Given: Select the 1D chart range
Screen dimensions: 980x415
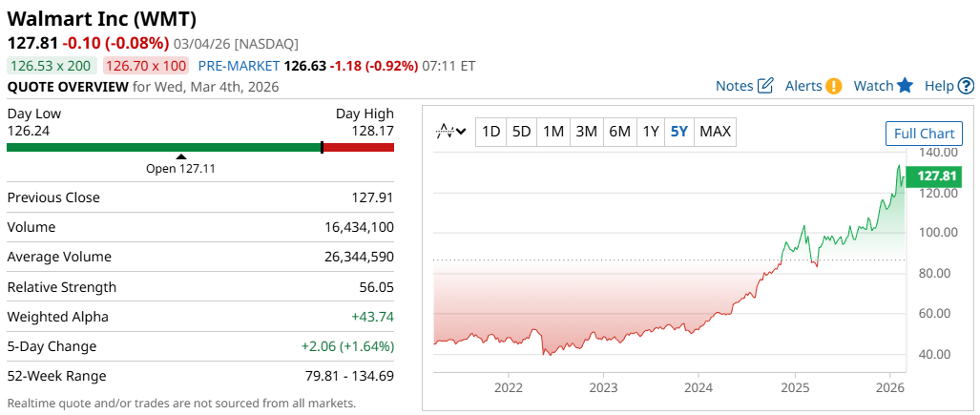Looking at the screenshot, I should [490, 132].
